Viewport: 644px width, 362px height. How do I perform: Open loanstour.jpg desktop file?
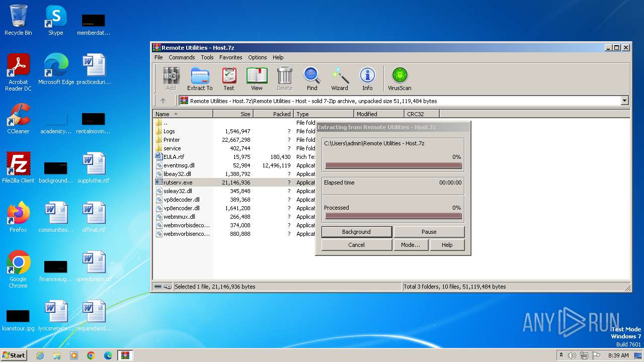[18, 319]
